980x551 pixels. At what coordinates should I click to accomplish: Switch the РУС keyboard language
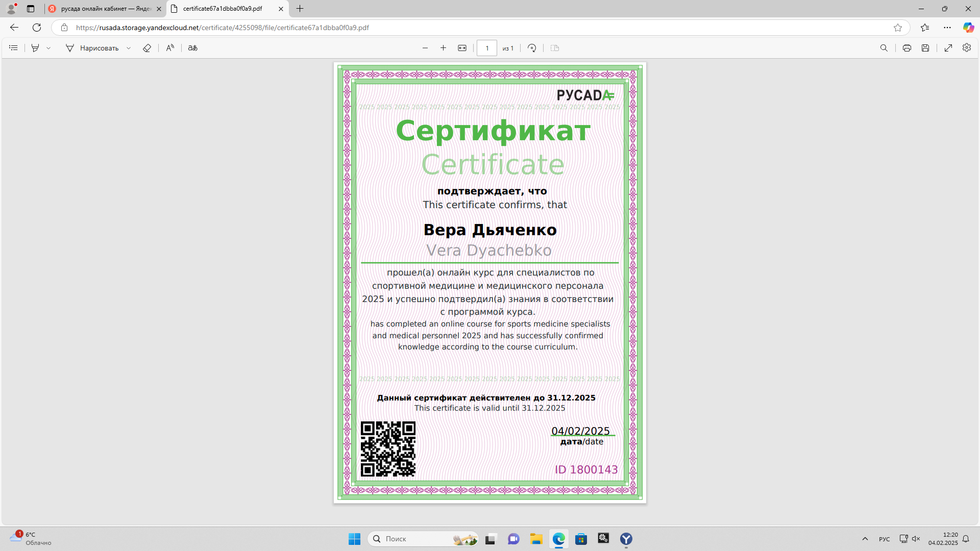click(885, 539)
